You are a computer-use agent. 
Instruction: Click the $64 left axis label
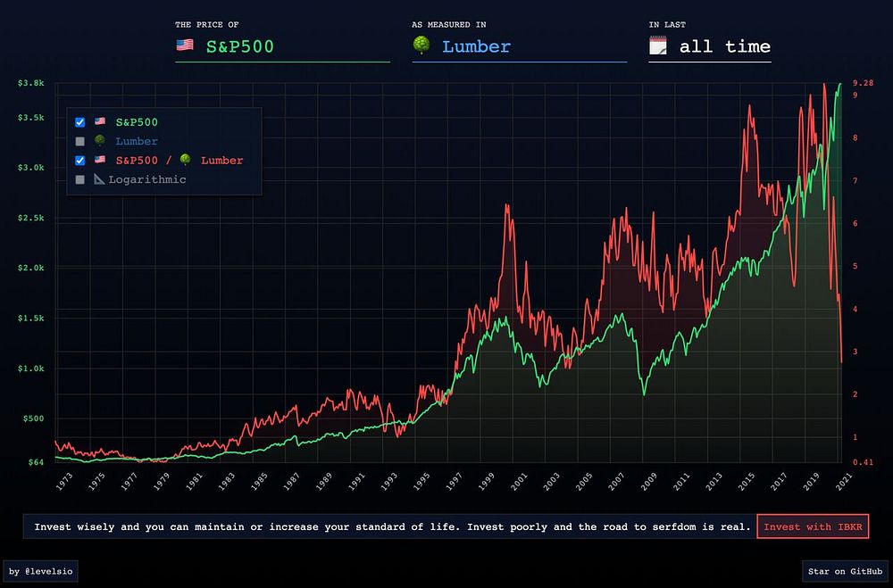click(36, 462)
